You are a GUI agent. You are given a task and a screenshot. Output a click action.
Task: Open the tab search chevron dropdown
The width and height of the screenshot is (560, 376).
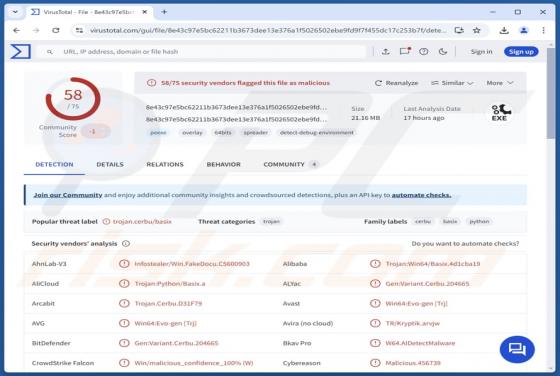pyautogui.click(x=15, y=12)
